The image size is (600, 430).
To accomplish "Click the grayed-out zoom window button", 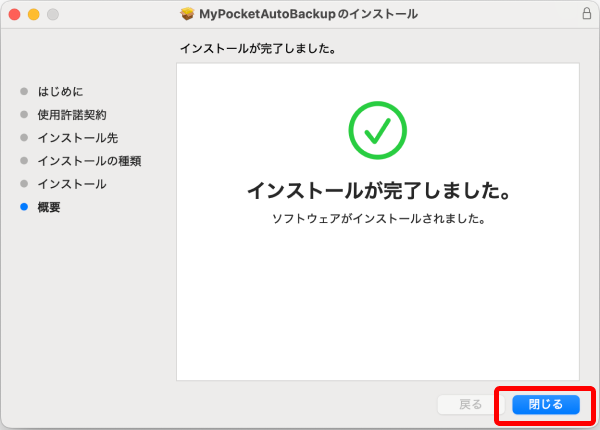I will pos(53,14).
